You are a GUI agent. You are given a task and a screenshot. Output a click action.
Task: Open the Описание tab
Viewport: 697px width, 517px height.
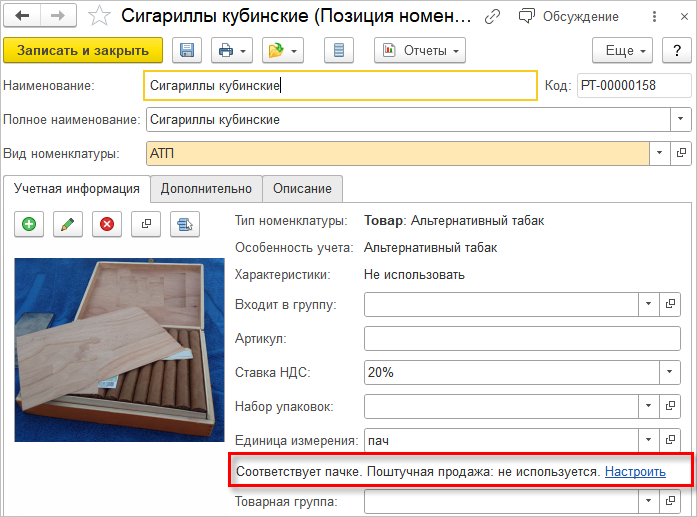point(302,188)
